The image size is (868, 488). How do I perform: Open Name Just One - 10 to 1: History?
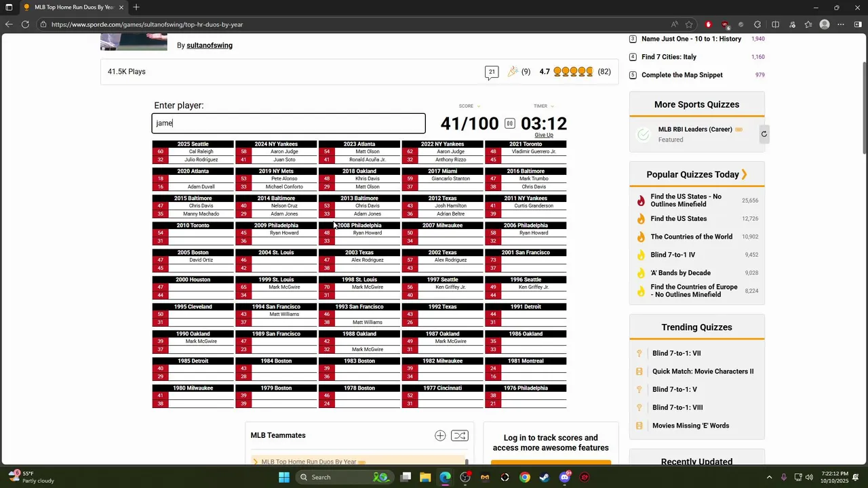691,39
